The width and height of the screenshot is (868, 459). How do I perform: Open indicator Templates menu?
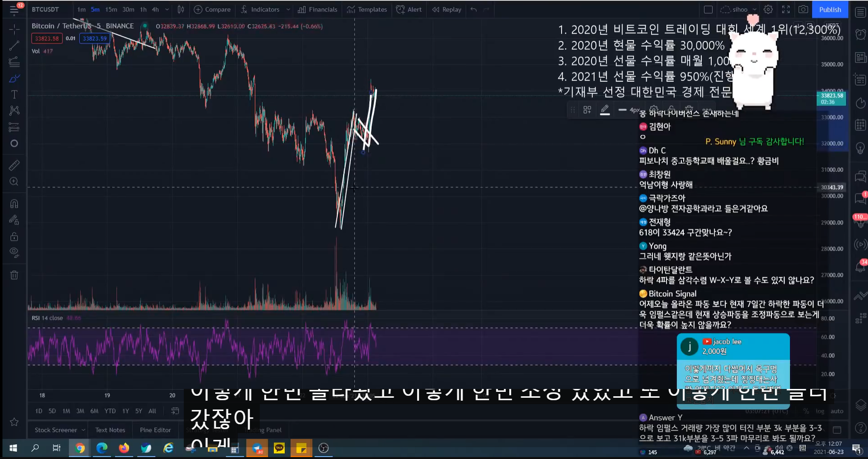tap(367, 9)
